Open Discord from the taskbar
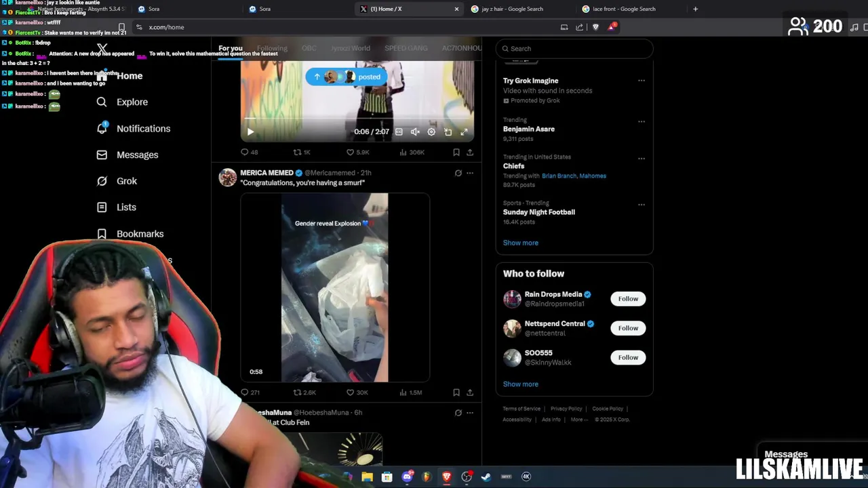This screenshot has width=868, height=488. (407, 476)
